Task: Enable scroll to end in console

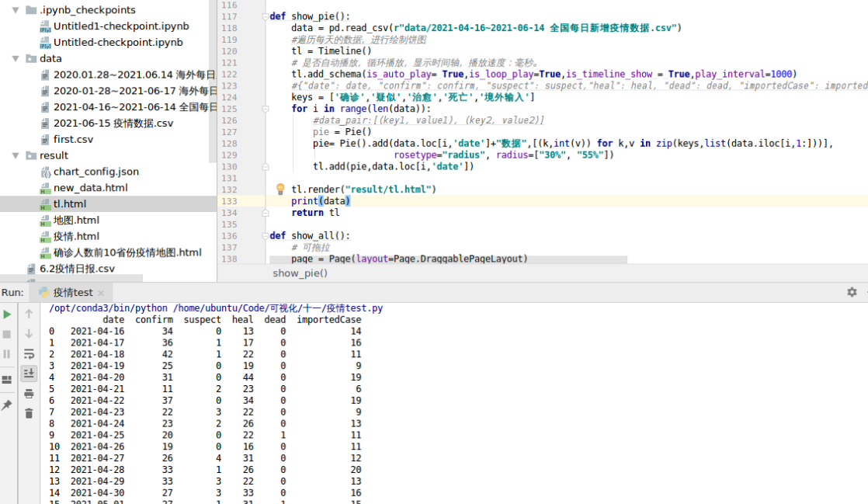Action: [x=29, y=372]
